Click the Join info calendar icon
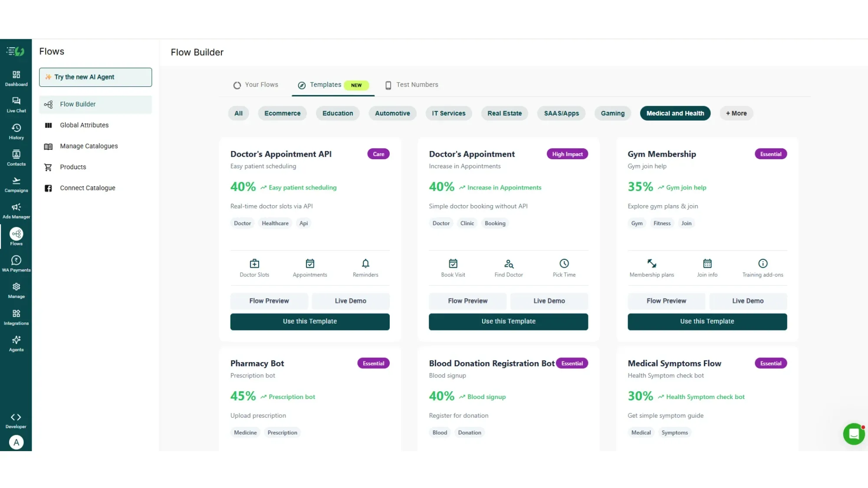The width and height of the screenshot is (868, 488). tap(707, 263)
